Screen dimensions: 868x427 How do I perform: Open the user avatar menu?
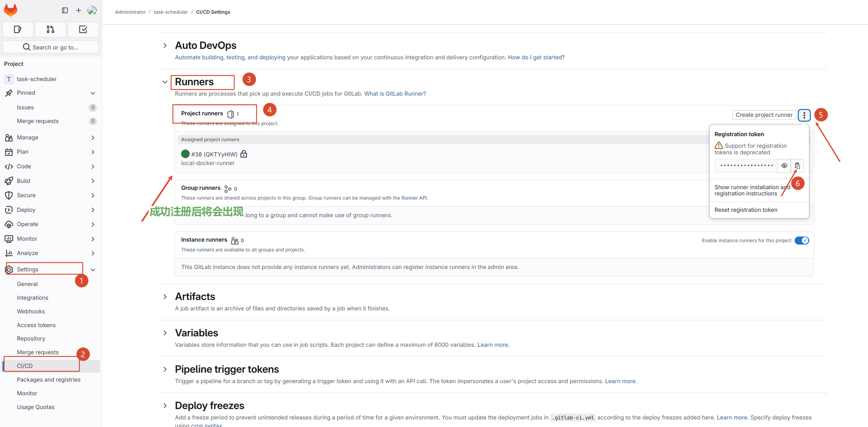[x=92, y=10]
